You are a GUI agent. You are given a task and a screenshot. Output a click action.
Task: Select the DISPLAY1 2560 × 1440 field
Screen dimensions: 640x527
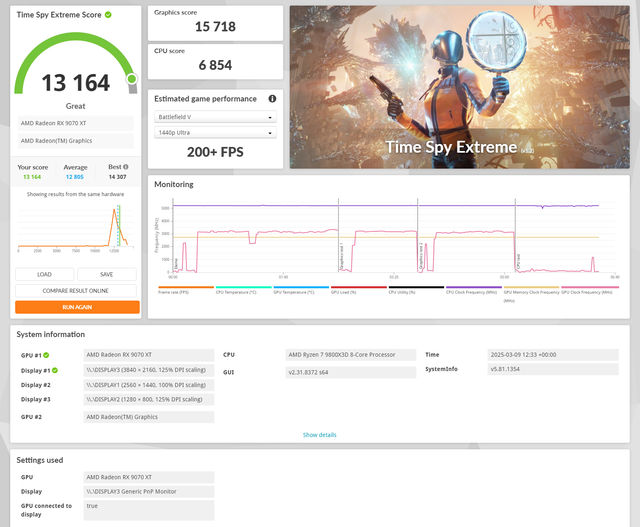[149, 385]
